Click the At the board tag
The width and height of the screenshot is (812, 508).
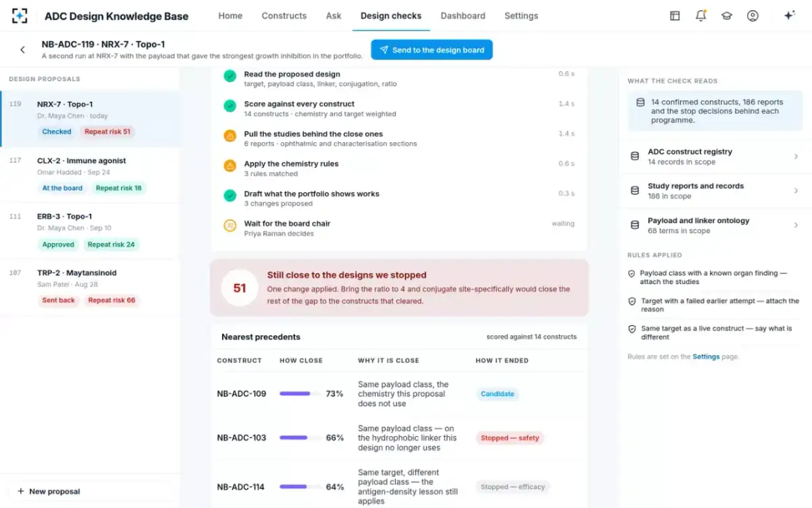(x=62, y=188)
